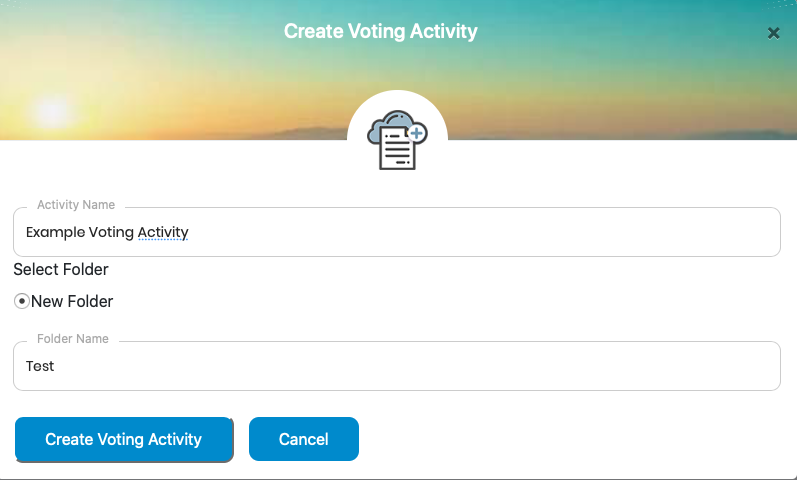Click the spell-check underlined word Activity
797x480 pixels.
tap(163, 232)
